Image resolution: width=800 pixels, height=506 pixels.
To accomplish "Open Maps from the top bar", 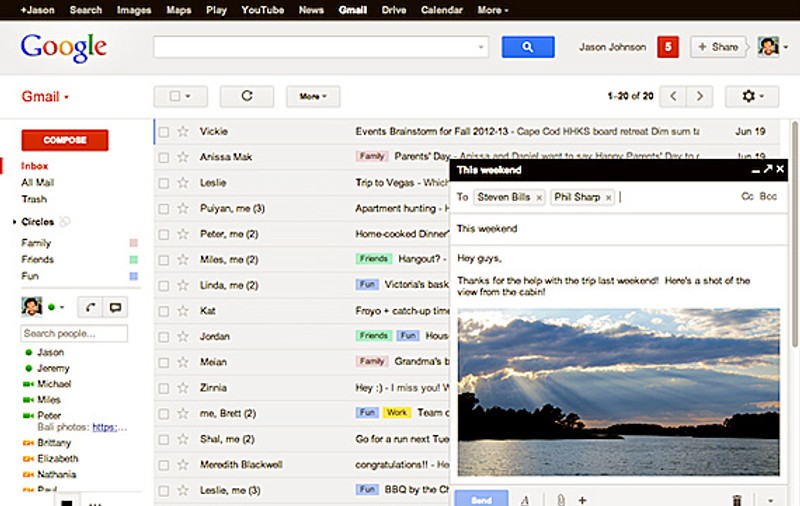I will (179, 10).
